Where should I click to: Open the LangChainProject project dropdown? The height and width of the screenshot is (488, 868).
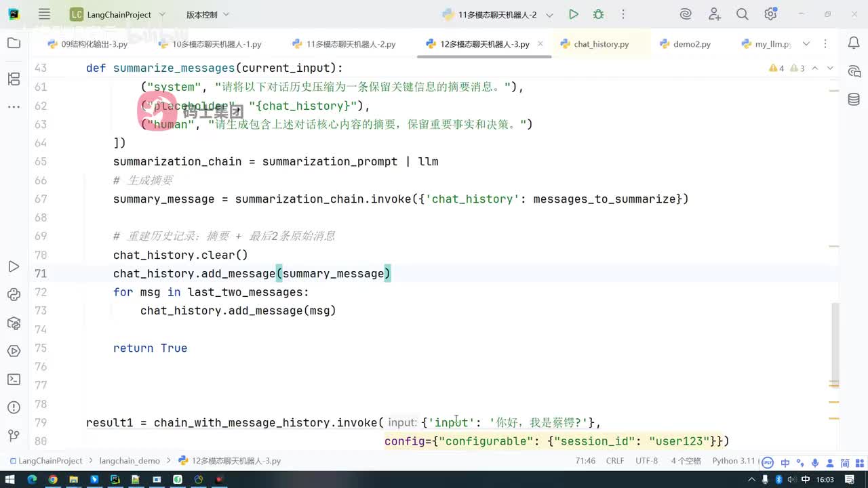(x=118, y=14)
